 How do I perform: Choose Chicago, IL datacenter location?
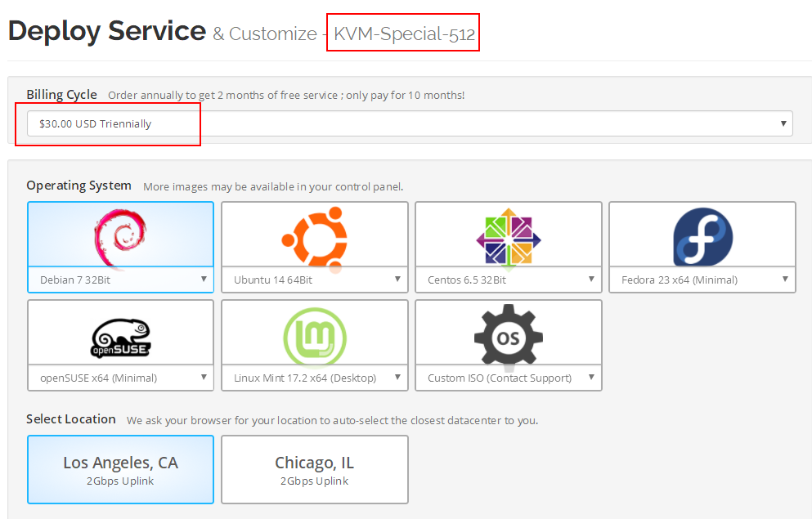pos(314,470)
